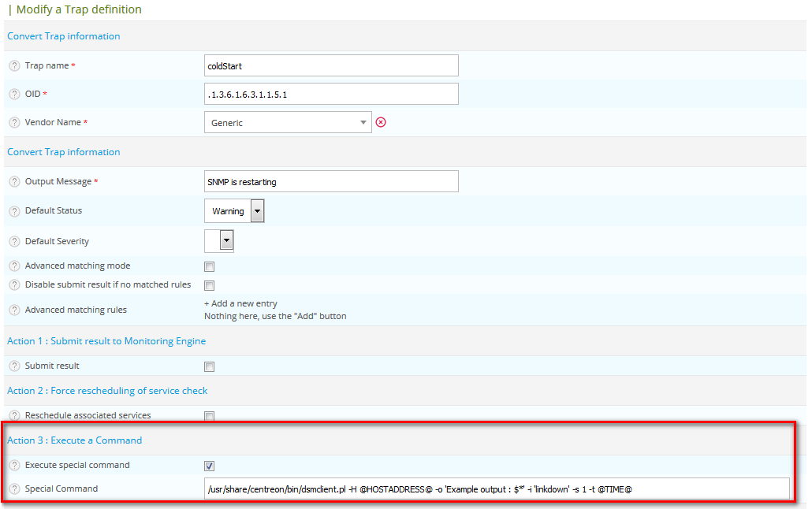The height and width of the screenshot is (509, 812).
Task: Click the help icon beside Vendor Name
Action: [x=14, y=123]
